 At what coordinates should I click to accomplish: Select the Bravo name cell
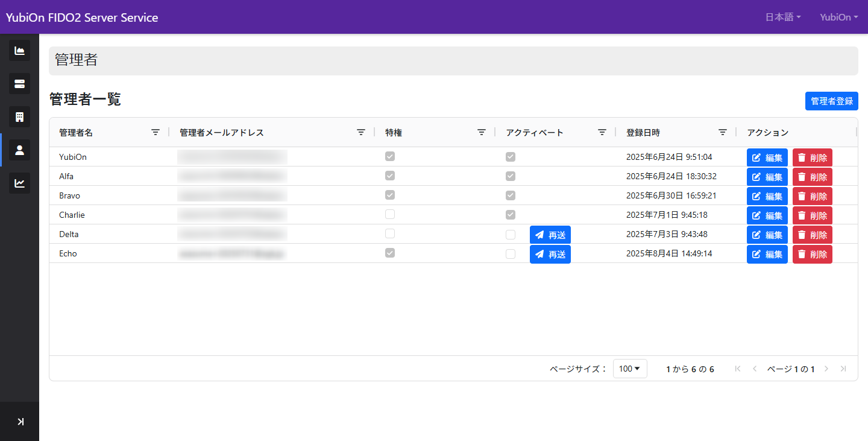(69, 195)
